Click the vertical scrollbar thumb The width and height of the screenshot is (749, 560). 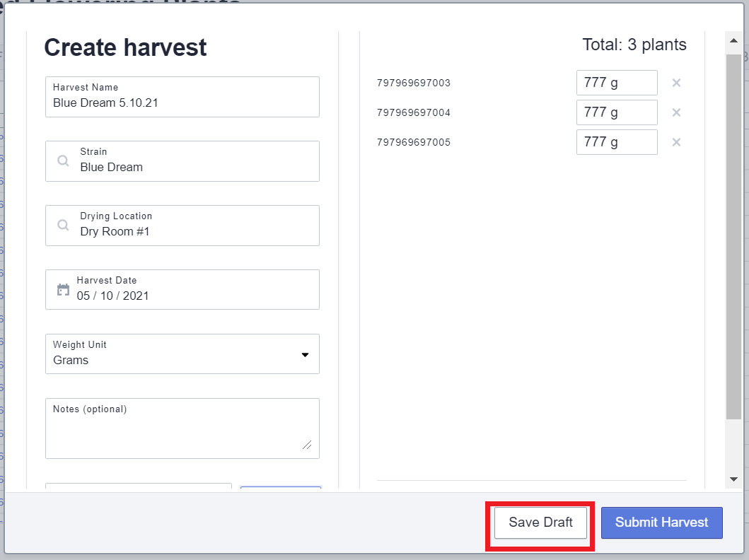point(733,233)
